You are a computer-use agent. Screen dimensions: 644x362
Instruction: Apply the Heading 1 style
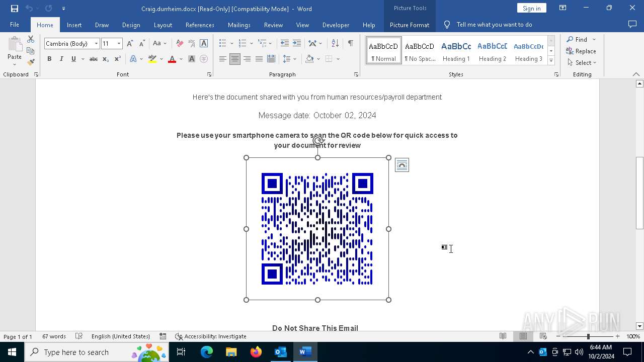[456, 51]
